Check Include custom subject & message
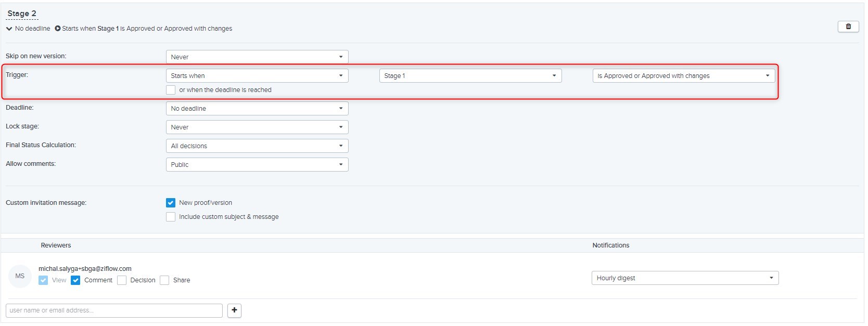Screen dimensions: 868x326 point(171,217)
